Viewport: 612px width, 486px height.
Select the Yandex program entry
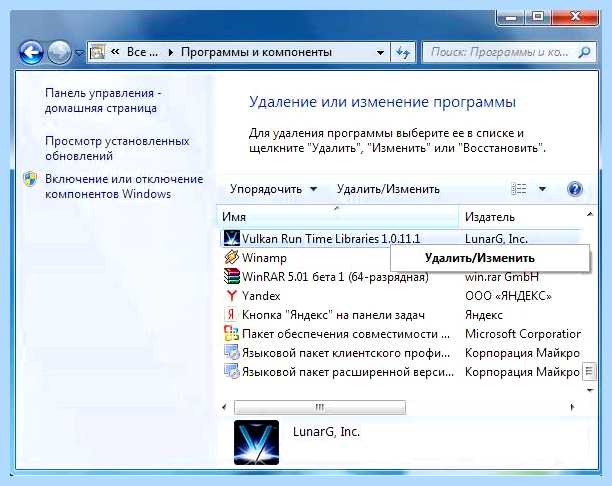click(x=261, y=296)
